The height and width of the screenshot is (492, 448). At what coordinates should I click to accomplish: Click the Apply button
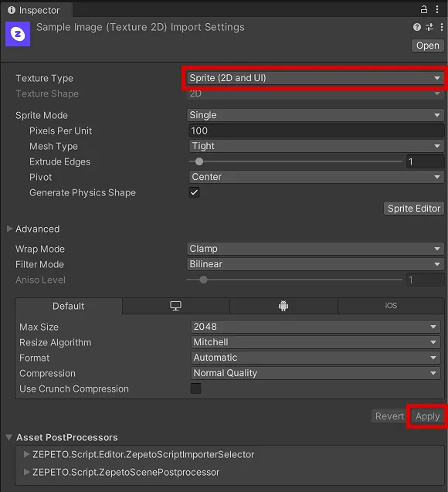pos(428,416)
